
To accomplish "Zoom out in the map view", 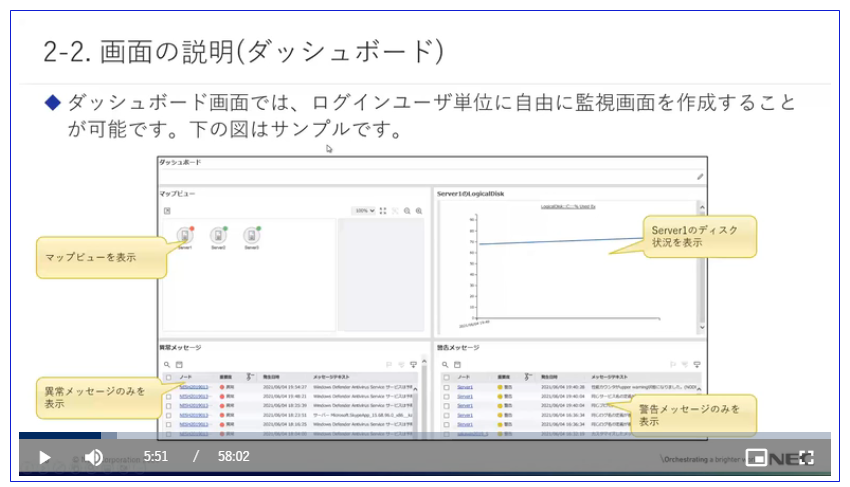I will (407, 211).
